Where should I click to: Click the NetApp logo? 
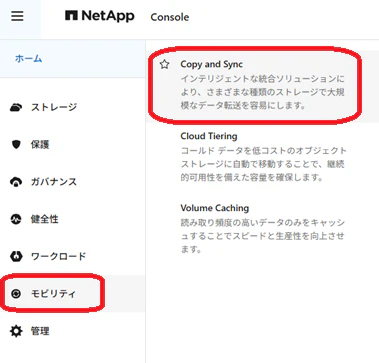100,16
